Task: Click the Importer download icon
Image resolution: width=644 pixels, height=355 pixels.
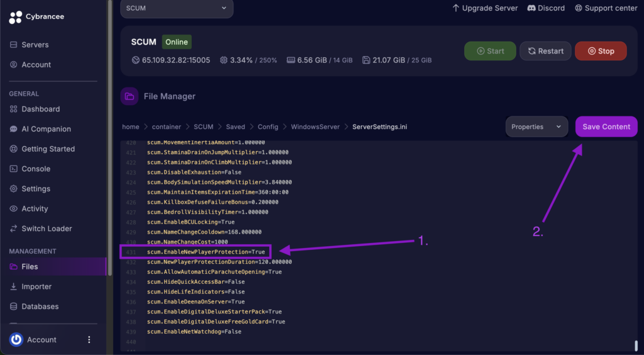Action: [x=14, y=286]
